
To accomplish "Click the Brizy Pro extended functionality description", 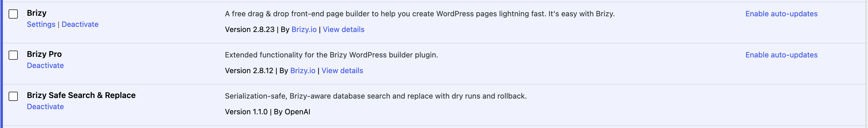I will coord(331,55).
